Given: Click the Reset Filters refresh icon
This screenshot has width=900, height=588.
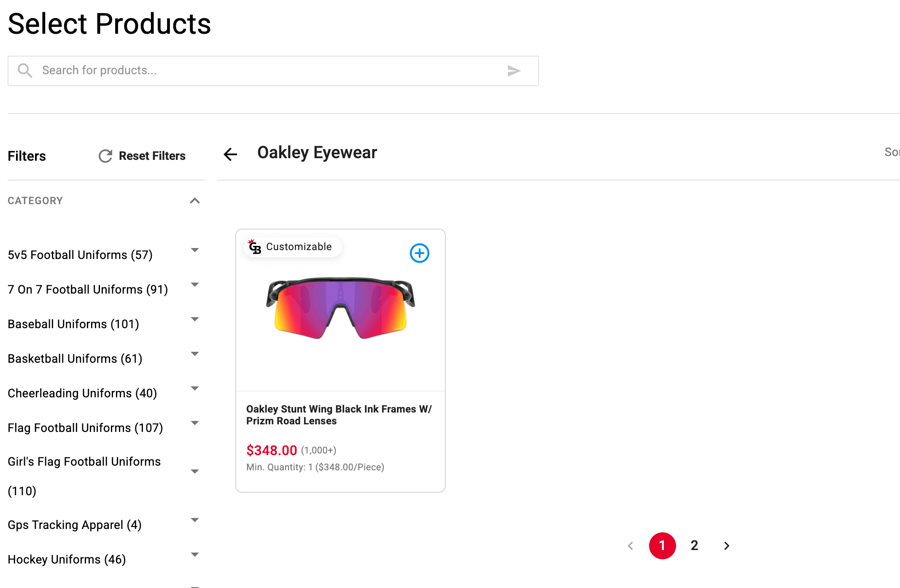Looking at the screenshot, I should [x=105, y=156].
